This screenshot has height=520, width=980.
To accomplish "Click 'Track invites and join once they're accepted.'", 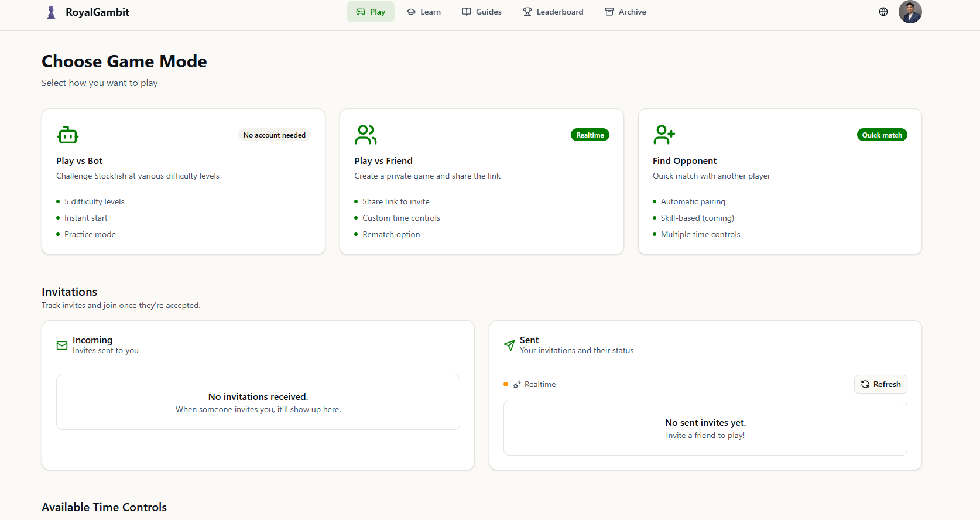I will pyautogui.click(x=121, y=305).
